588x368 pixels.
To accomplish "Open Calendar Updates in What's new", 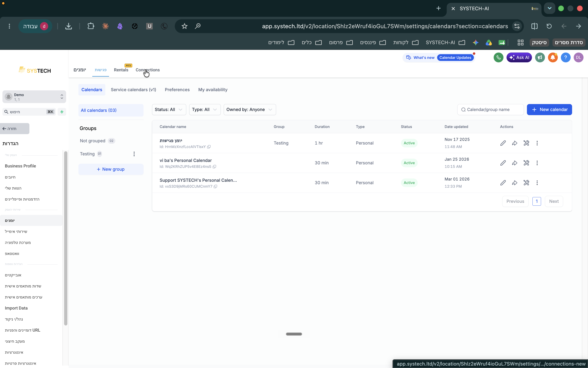I will tap(455, 58).
